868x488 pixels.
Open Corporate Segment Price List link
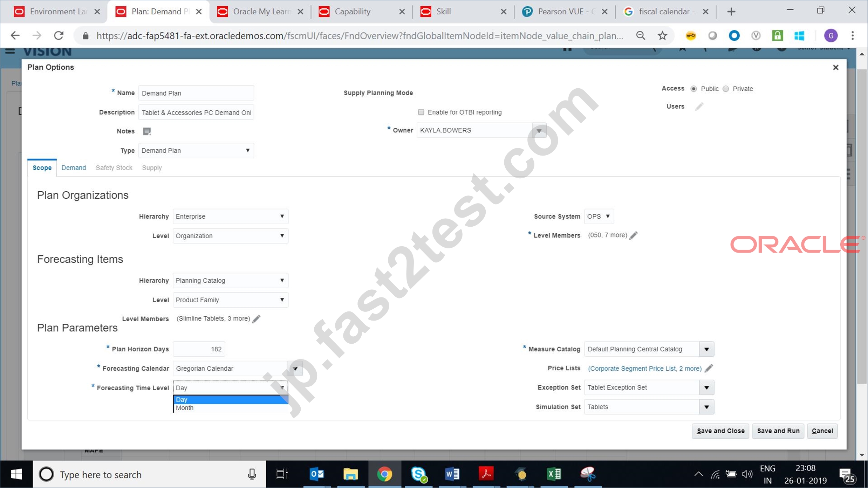pyautogui.click(x=644, y=369)
